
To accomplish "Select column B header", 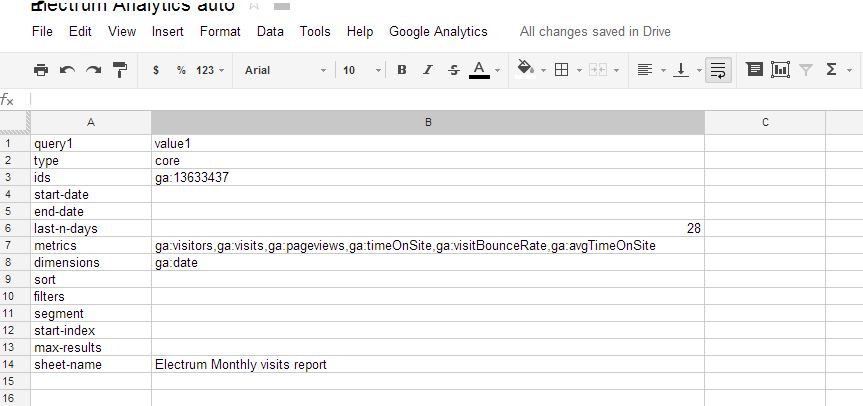I will [428, 123].
